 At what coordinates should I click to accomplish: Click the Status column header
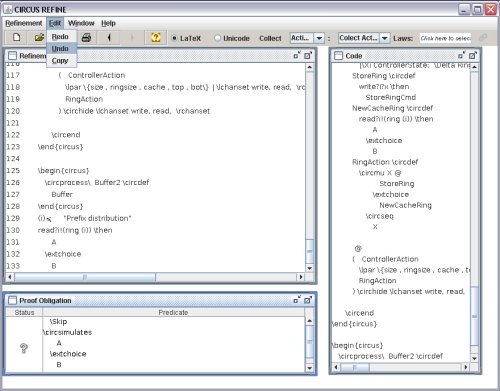24,312
